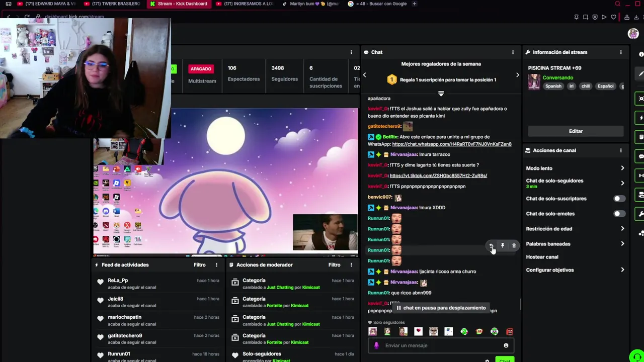Click ReLa_Pp in activity feed

[118, 281]
